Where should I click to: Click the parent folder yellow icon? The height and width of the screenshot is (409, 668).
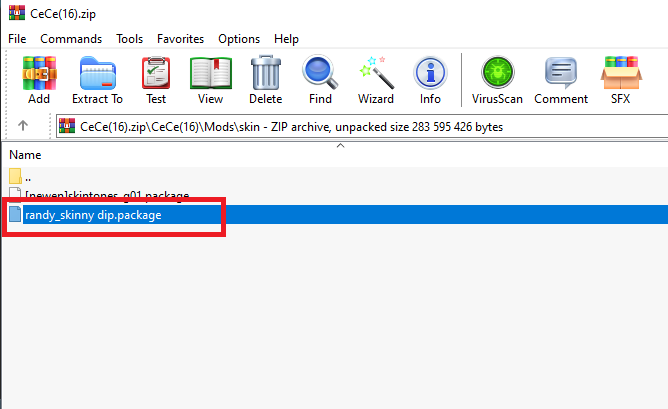coord(15,176)
